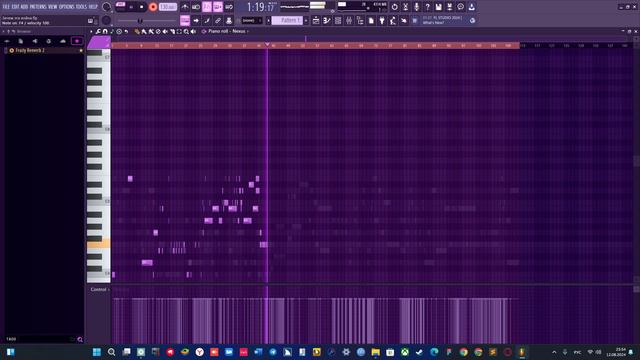Select the piano roll mute tool
This screenshot has height=360, width=640.
coord(165,31)
